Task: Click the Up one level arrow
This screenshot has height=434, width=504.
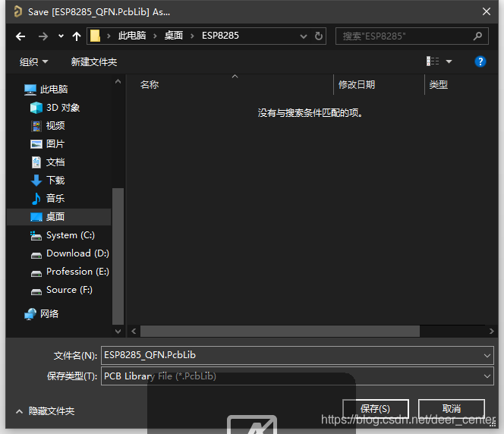Action: point(77,36)
